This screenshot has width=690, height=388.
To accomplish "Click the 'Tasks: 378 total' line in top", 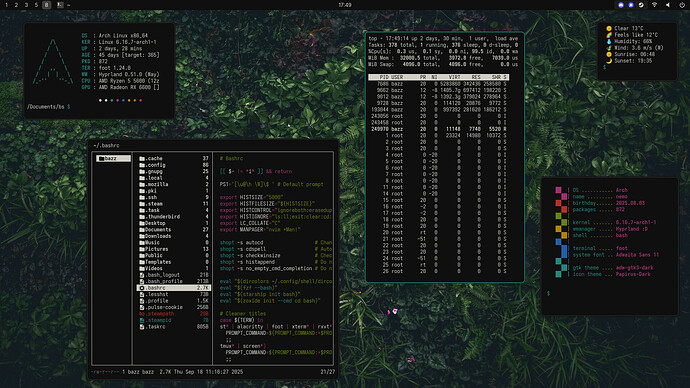I will (x=443, y=45).
